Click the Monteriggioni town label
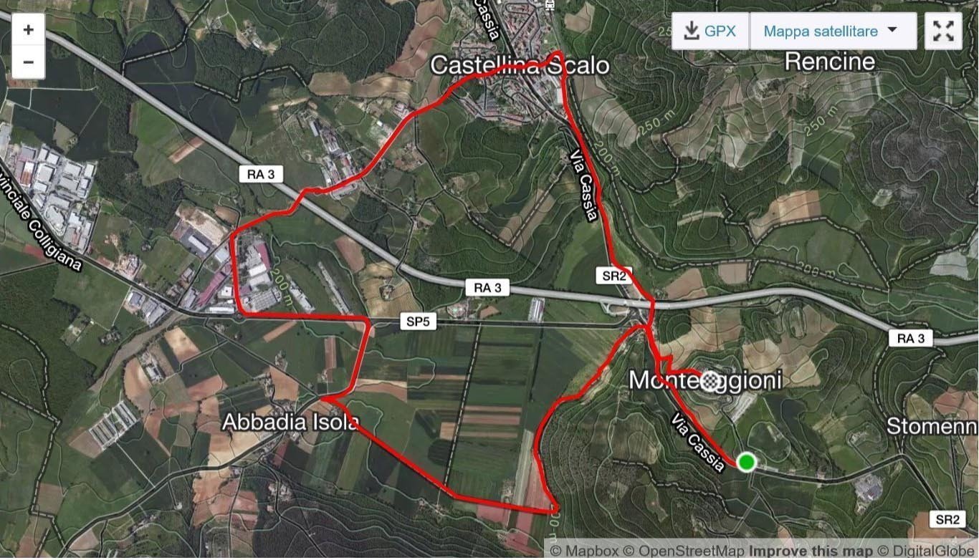This screenshot has height=560, width=979. (x=705, y=380)
